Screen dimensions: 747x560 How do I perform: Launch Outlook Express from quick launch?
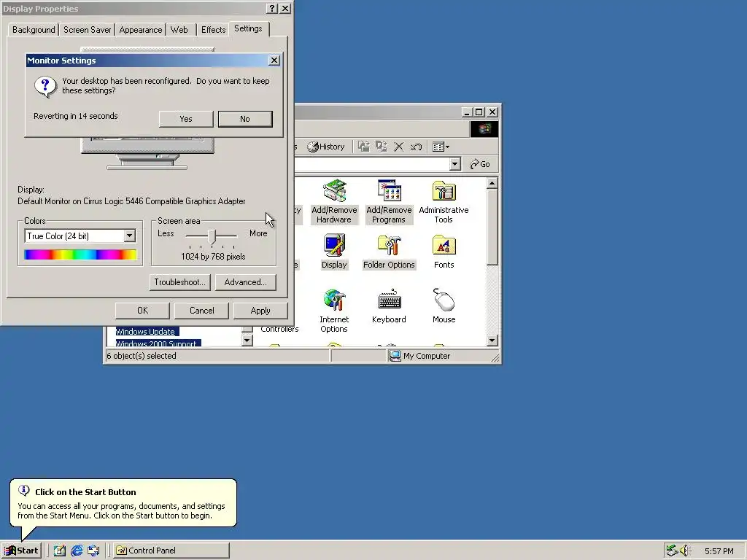pyautogui.click(x=93, y=551)
